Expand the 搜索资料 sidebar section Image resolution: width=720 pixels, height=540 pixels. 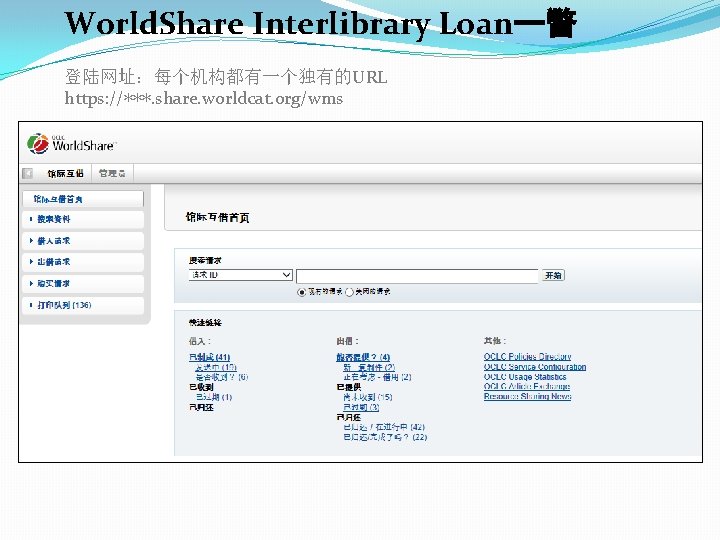coord(83,219)
